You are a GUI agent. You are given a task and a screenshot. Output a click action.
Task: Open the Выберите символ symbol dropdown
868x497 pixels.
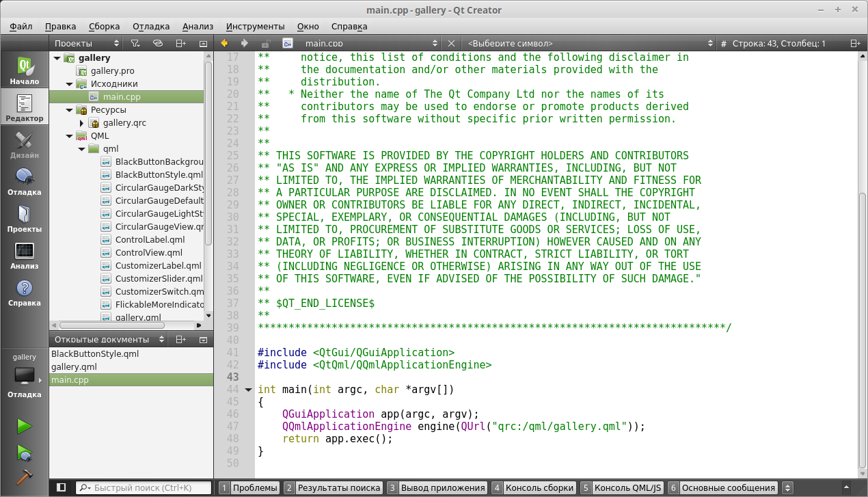click(591, 43)
